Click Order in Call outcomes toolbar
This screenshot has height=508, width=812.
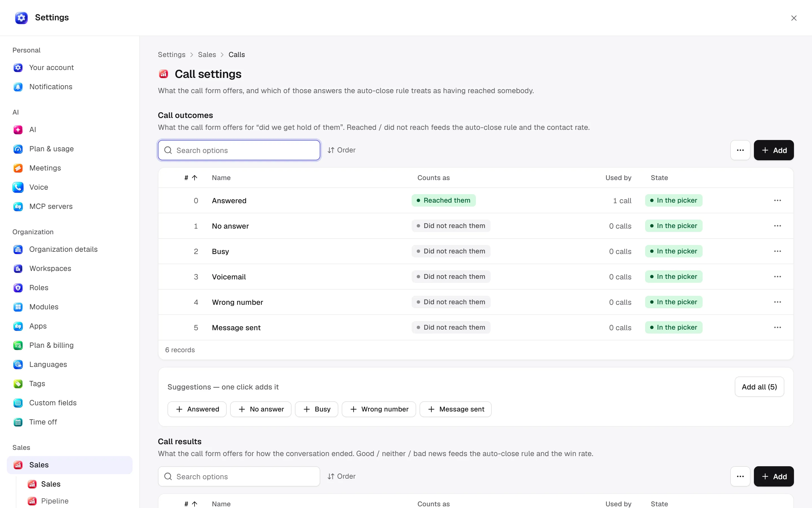click(342, 150)
